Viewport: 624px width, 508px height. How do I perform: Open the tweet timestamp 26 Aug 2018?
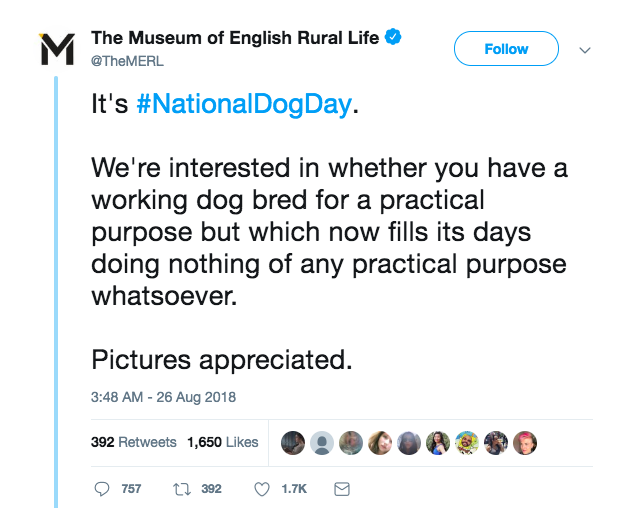click(x=163, y=397)
